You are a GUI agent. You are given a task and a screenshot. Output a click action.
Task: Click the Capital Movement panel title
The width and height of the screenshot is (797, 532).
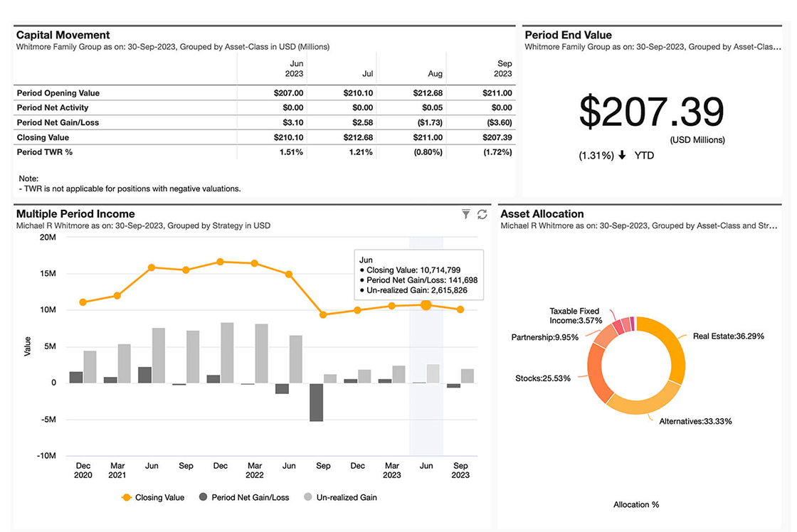(x=63, y=35)
